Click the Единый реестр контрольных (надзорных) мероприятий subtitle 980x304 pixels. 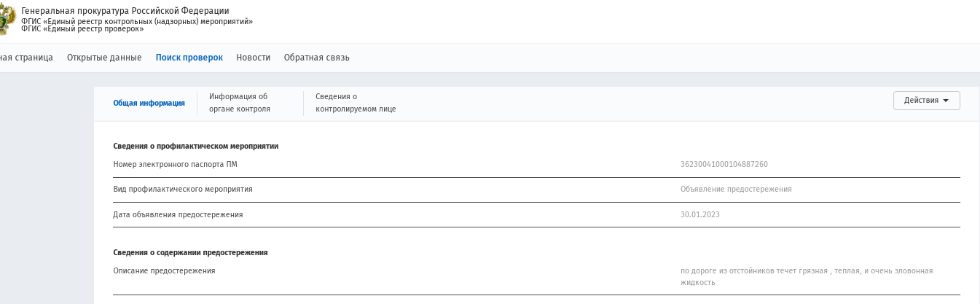click(137, 21)
